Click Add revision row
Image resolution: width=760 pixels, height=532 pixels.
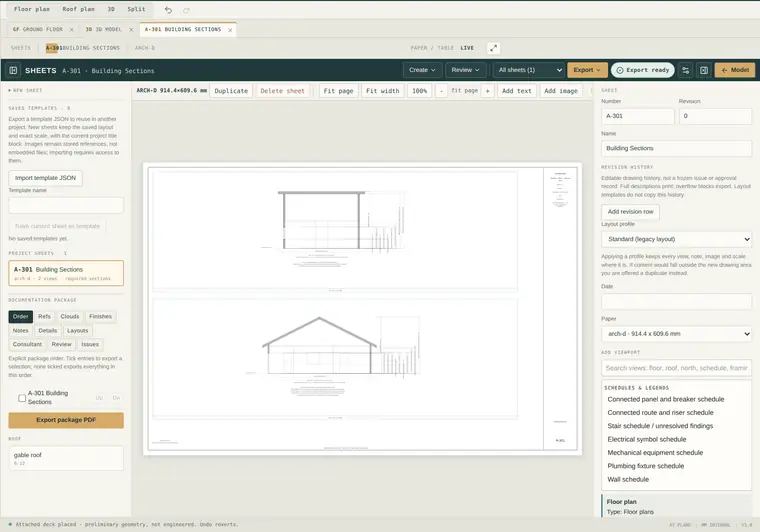(630, 212)
